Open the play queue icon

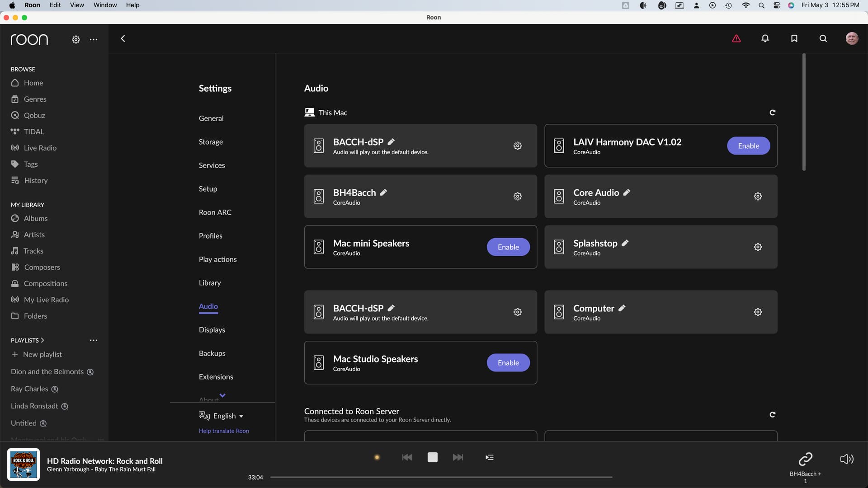490,457
